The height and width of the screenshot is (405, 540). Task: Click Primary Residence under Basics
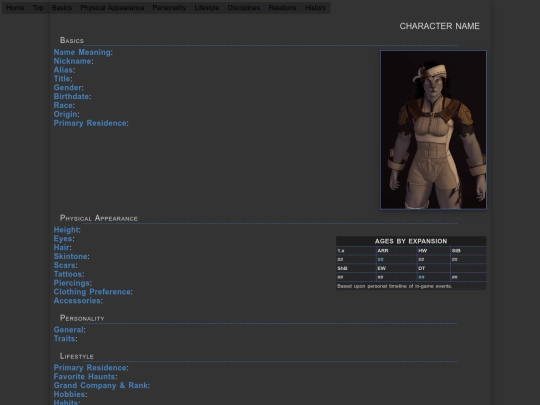[x=90, y=123]
